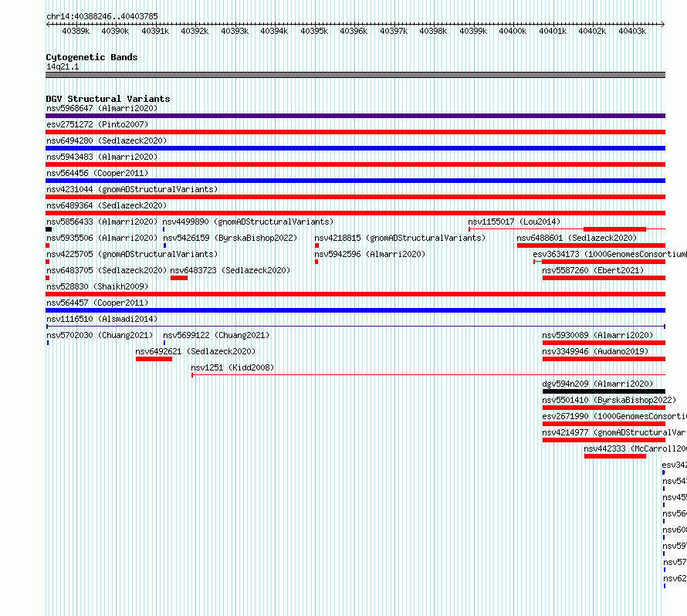Click the nsv5935506 (Almarri2020) label
This screenshot has height=616, width=687.
click(102, 238)
